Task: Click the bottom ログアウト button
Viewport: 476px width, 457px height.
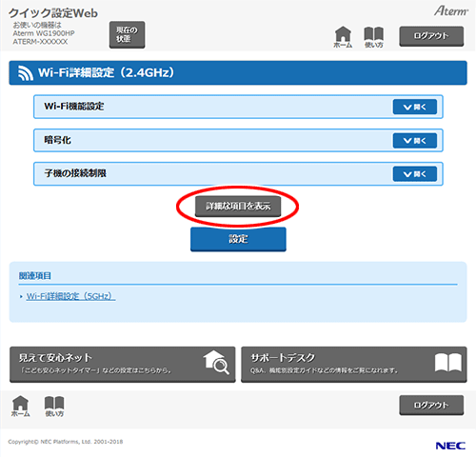Action: (431, 405)
